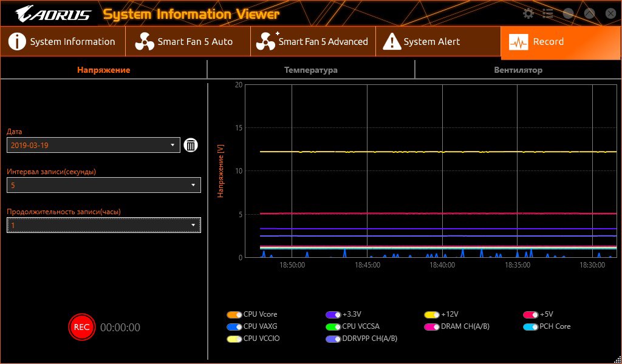The width and height of the screenshot is (622, 364).
Task: Toggle the +12V graph line
Action: point(432,315)
